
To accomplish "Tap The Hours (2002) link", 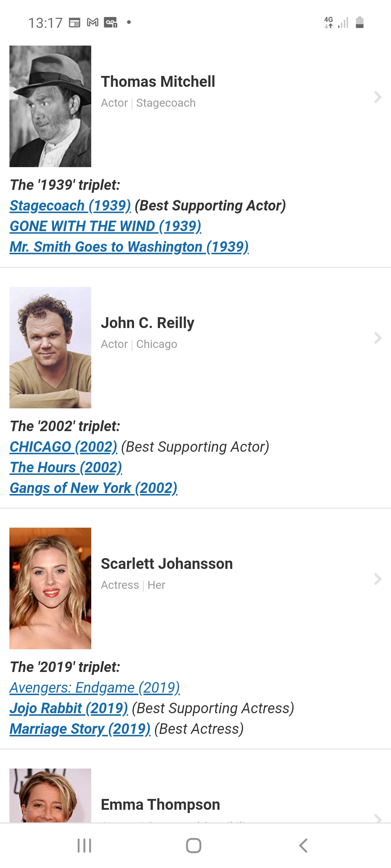I will [66, 467].
